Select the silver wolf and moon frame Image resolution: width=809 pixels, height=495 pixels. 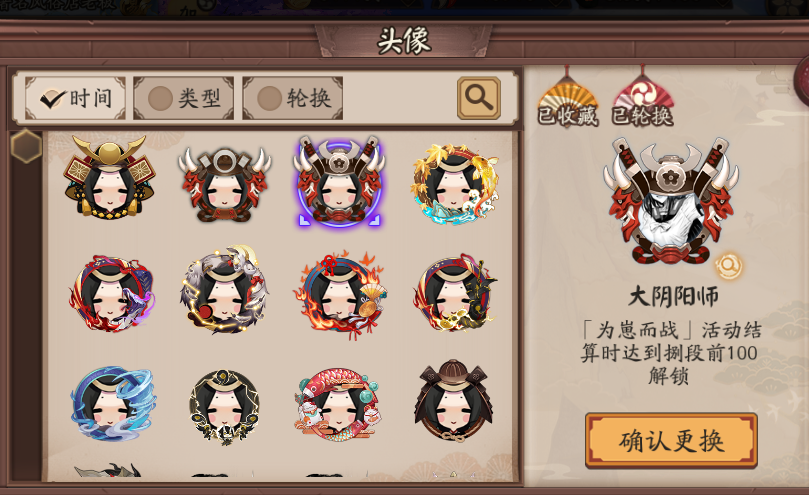pyautogui.click(x=224, y=291)
